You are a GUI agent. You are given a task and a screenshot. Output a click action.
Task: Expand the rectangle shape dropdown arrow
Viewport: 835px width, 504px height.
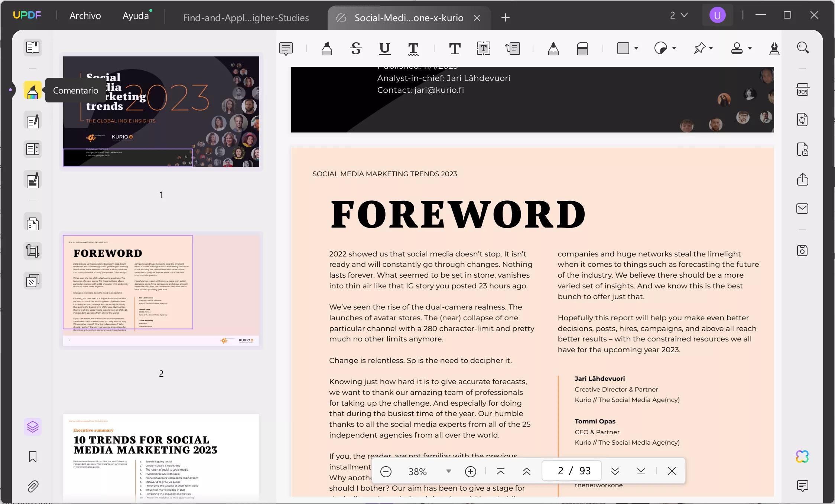(x=636, y=48)
